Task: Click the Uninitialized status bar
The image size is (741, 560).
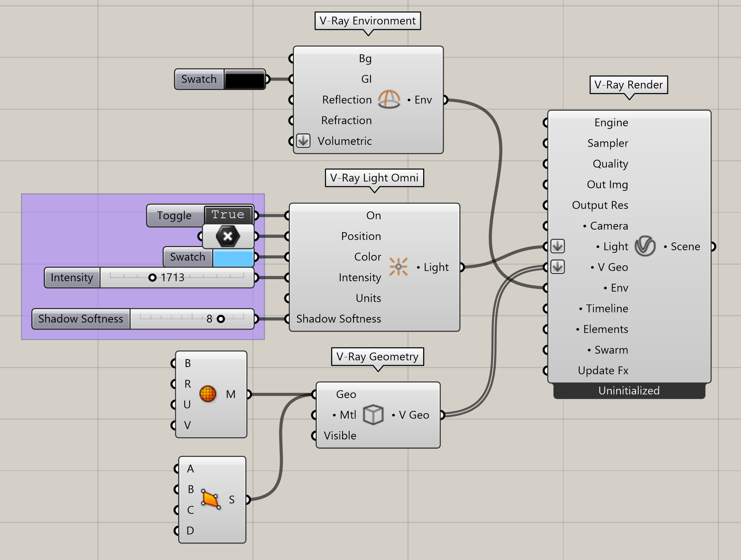Action: pyautogui.click(x=629, y=391)
